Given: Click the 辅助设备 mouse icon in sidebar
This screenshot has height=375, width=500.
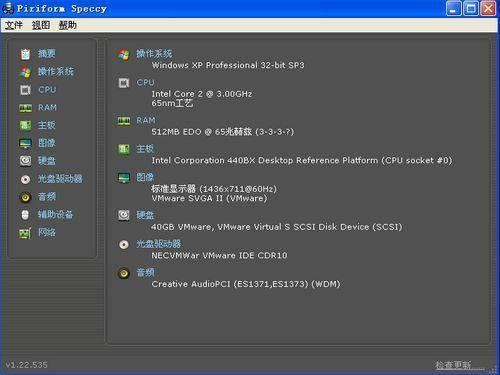Looking at the screenshot, I should point(25,215).
